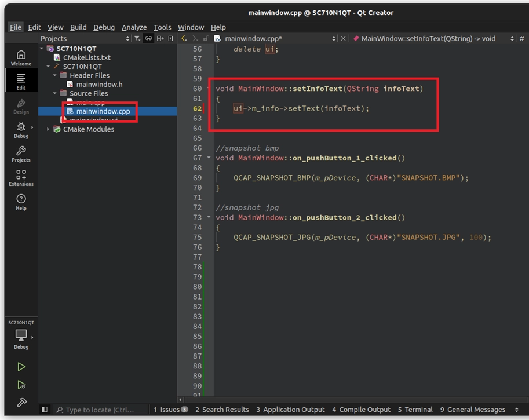This screenshot has width=529, height=420.
Task: Open the setInfoText symbol dropdown
Action: pos(512,38)
